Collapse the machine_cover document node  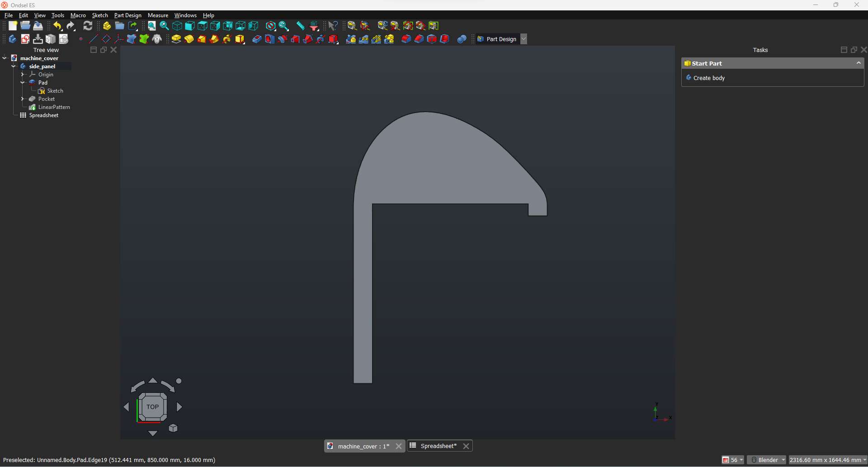click(x=5, y=58)
